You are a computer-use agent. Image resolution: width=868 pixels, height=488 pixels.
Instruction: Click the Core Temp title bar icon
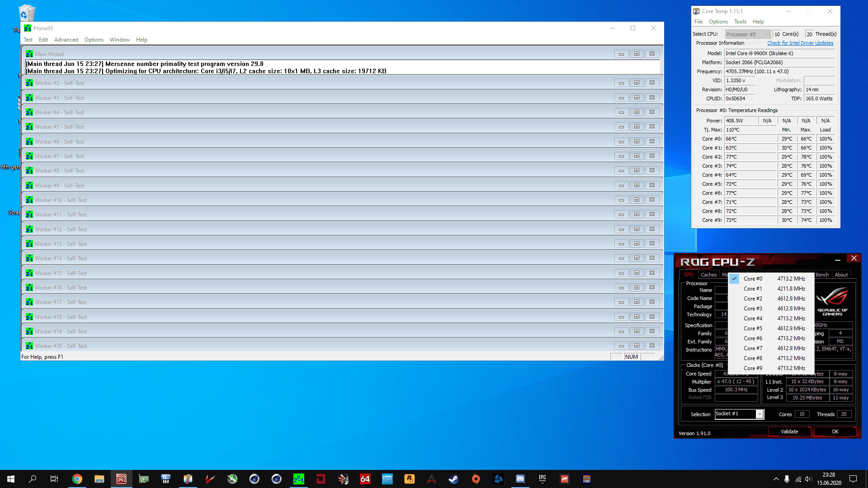[697, 11]
